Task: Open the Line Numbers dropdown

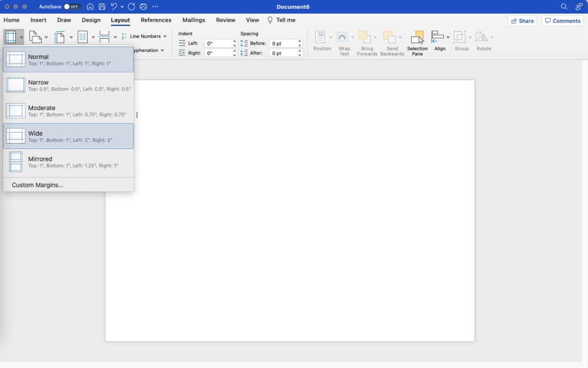Action: tap(143, 35)
